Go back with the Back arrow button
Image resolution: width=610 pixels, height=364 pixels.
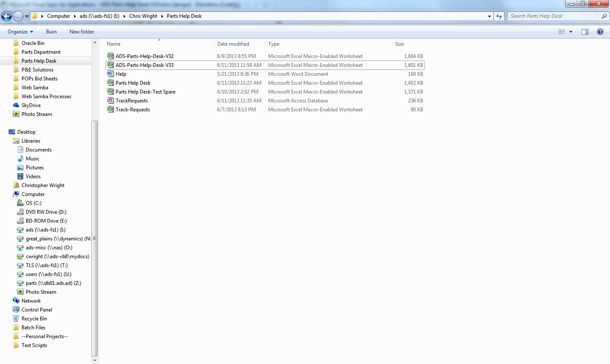pyautogui.click(x=6, y=17)
